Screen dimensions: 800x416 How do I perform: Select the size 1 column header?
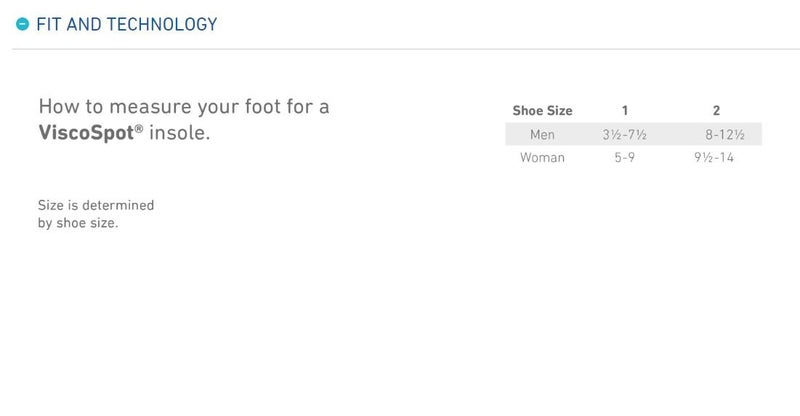(626, 111)
